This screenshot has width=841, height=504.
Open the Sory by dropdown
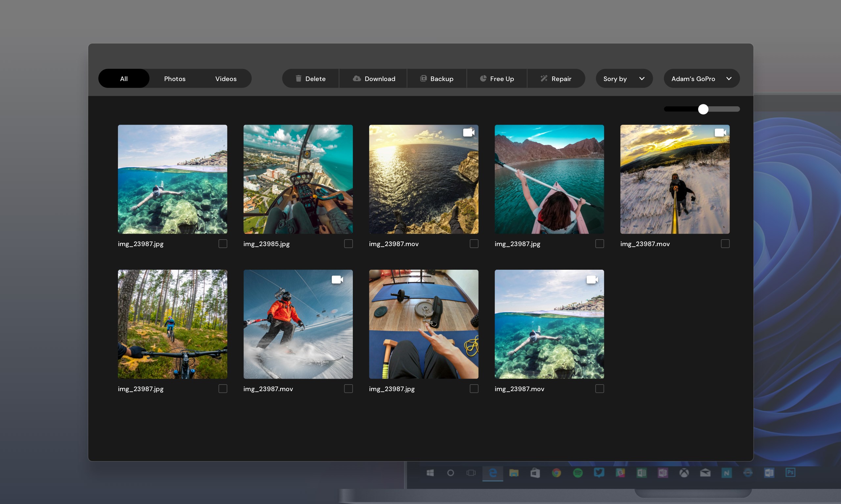point(624,78)
